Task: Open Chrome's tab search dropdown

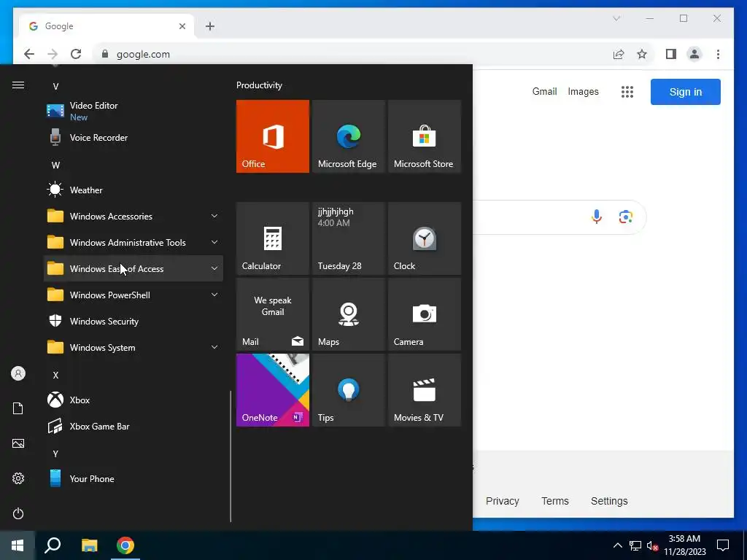Action: point(616,18)
